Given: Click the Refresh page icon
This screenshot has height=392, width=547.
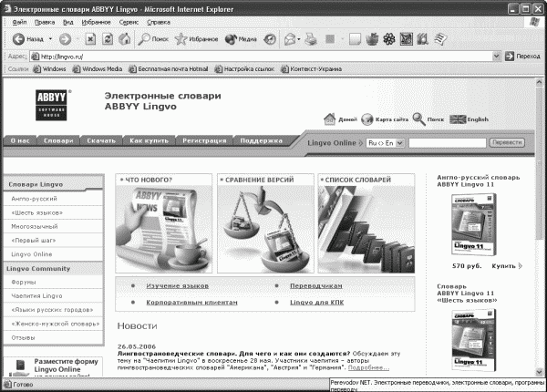Looking at the screenshot, I should tap(108, 39).
